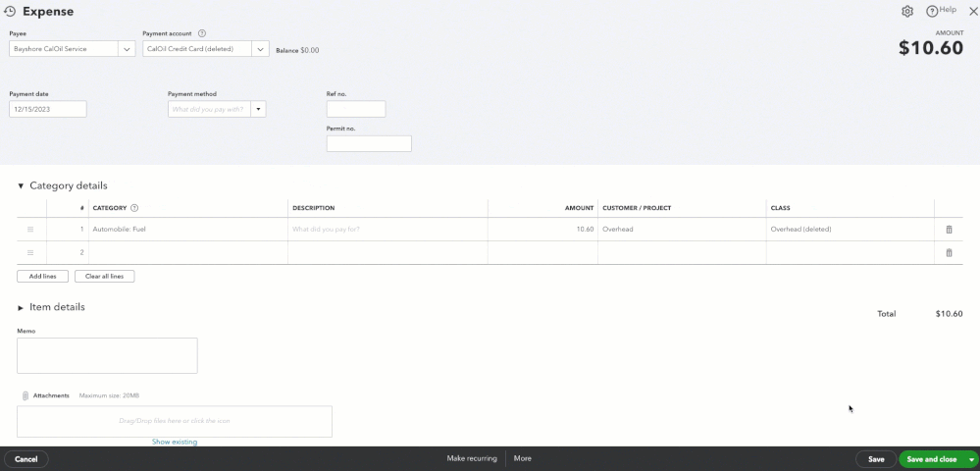Click the Payment account field CalOil Credit Card

197,49
